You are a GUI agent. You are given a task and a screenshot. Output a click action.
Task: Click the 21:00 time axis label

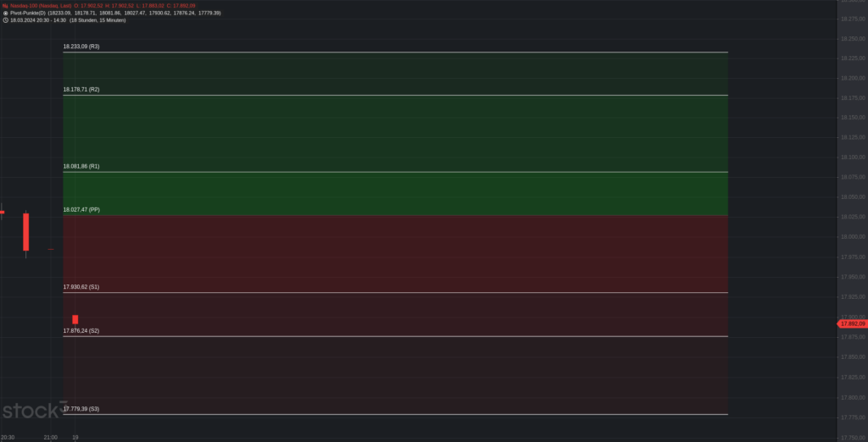click(x=50, y=437)
